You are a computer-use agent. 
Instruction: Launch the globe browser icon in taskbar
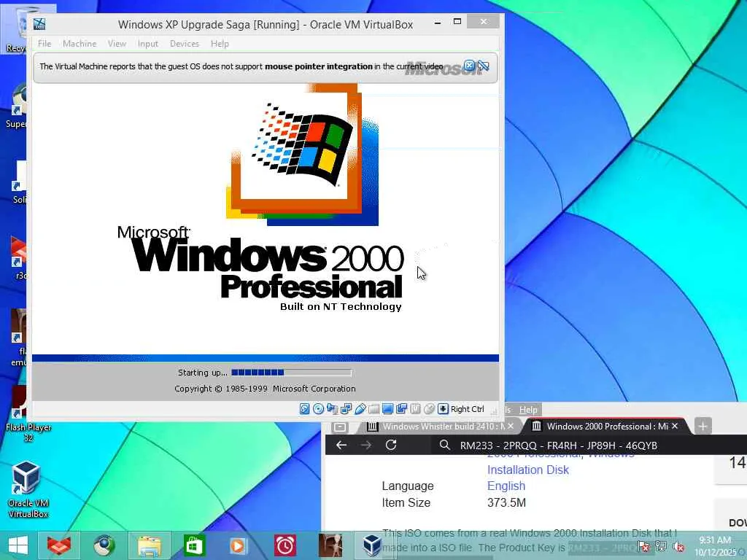tap(104, 545)
